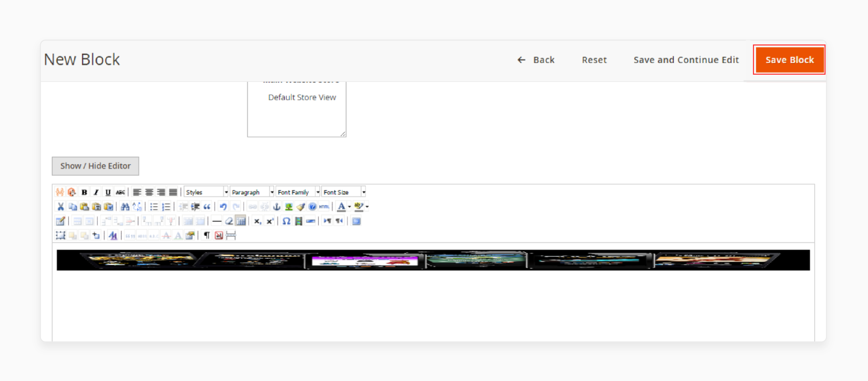The height and width of the screenshot is (381, 868).
Task: Insert a bulleted list
Action: point(154,206)
